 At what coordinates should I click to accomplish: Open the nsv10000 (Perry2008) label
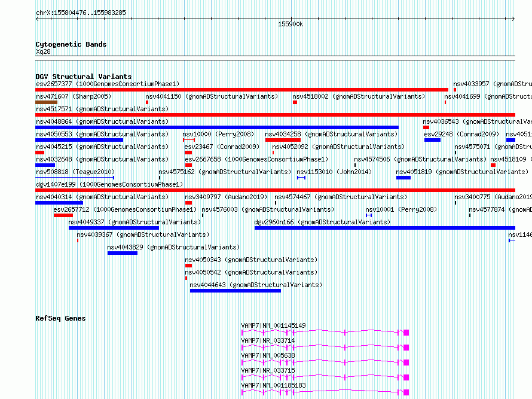click(x=218, y=134)
